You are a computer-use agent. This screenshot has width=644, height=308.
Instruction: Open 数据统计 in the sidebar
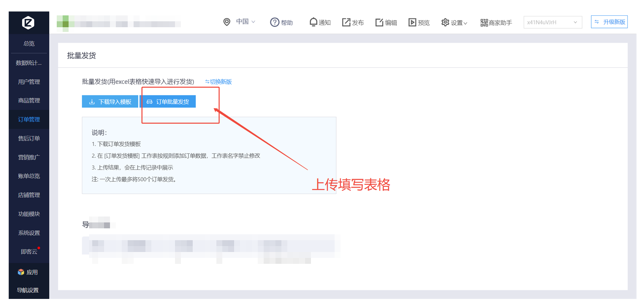click(29, 63)
